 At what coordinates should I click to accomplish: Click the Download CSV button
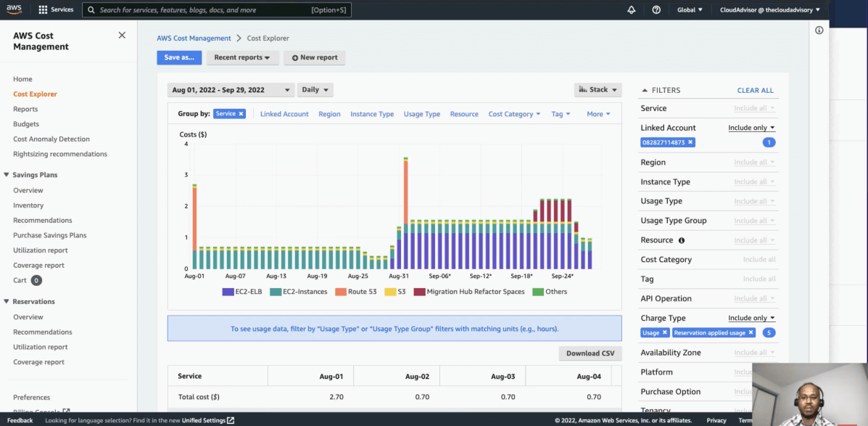click(x=590, y=353)
